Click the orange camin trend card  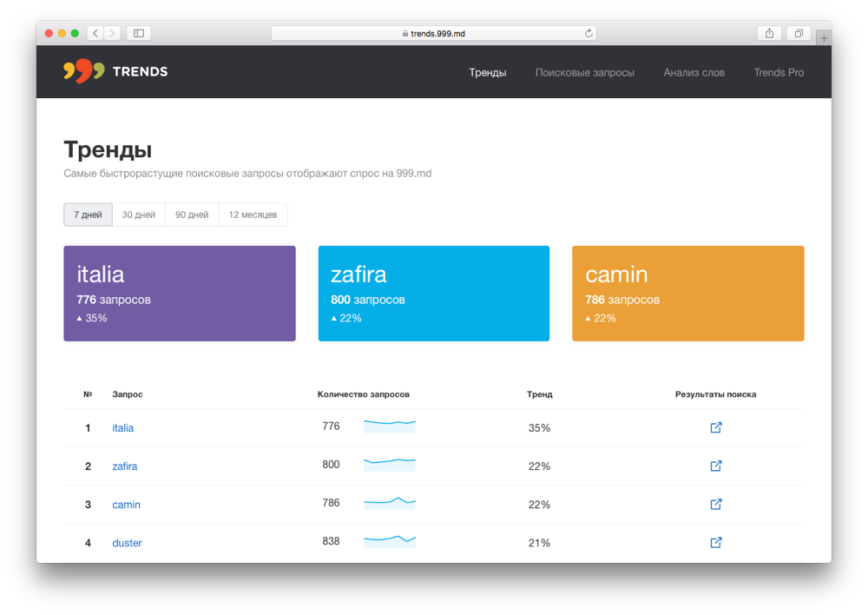688,293
